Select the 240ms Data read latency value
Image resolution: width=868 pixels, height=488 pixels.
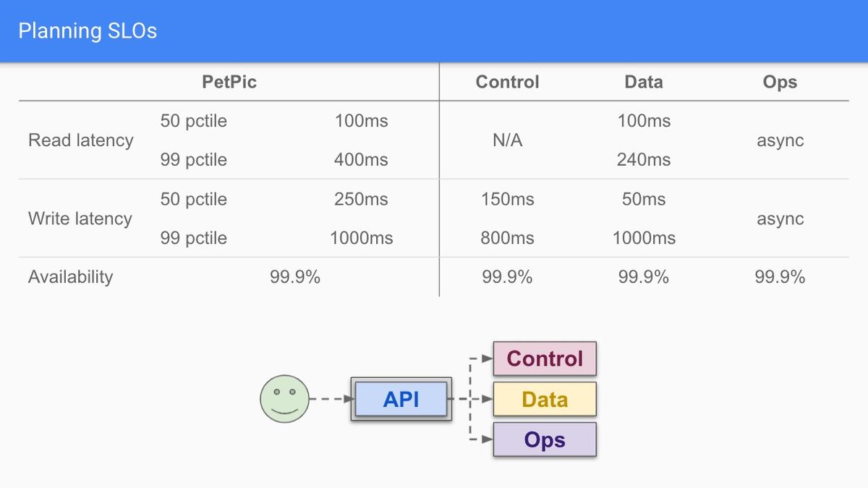click(644, 160)
